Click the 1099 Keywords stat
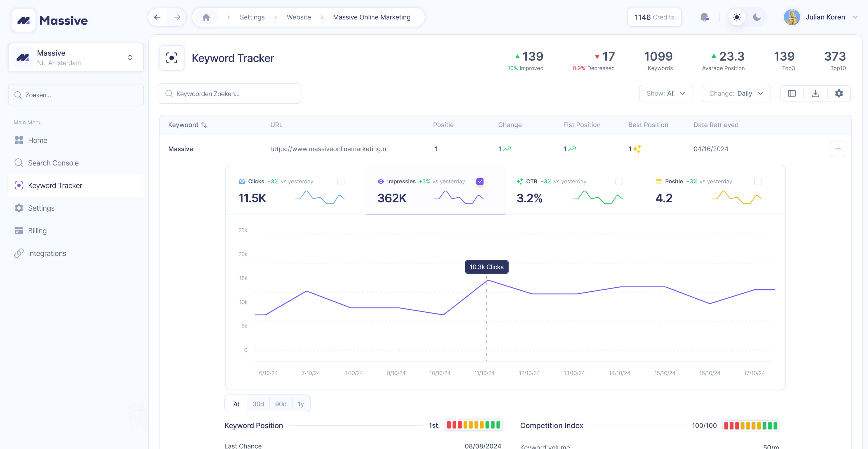This screenshot has width=868, height=449. click(658, 61)
